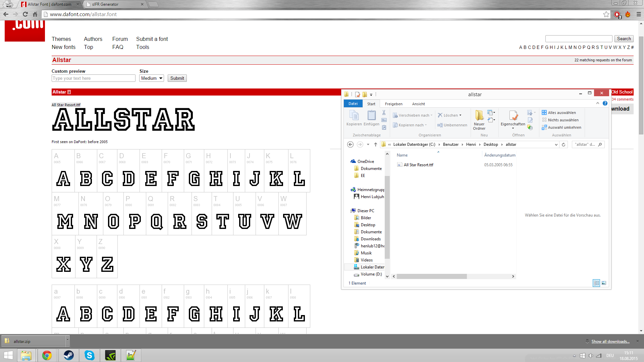Collapse the explorer ribbon with the chevron
Image resolution: width=644 pixels, height=362 pixels.
[x=597, y=104]
